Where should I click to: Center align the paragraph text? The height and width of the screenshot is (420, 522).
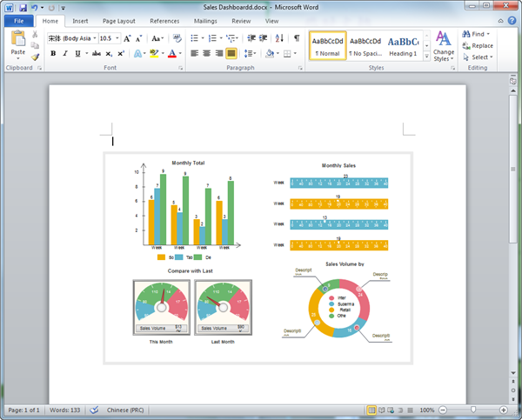click(x=206, y=53)
